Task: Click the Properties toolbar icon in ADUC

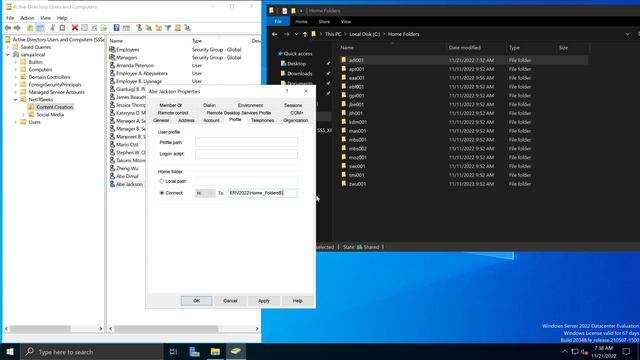Action: point(84,28)
